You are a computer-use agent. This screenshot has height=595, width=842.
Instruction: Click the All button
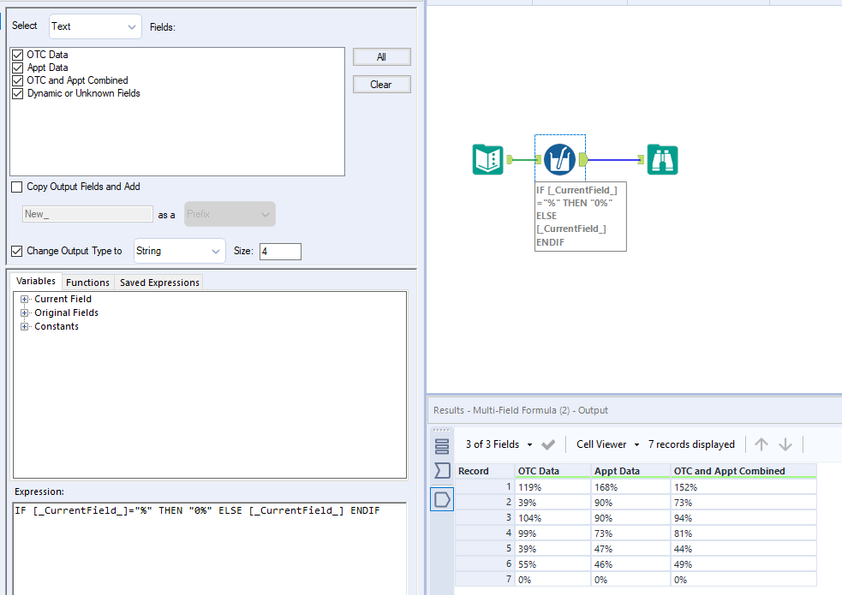tap(382, 57)
